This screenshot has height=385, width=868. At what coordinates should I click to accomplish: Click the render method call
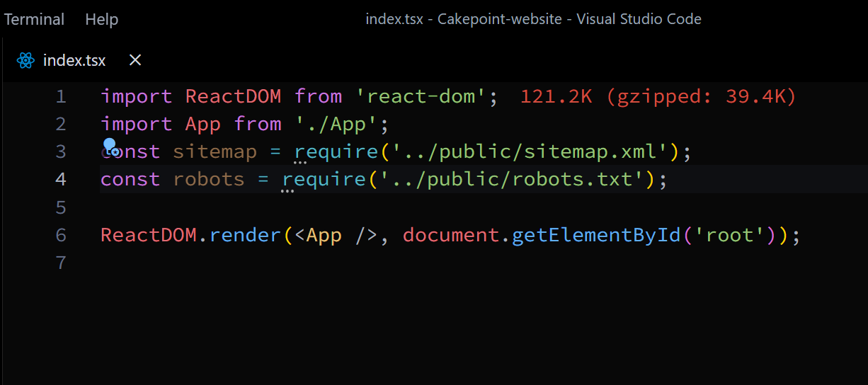tap(245, 235)
